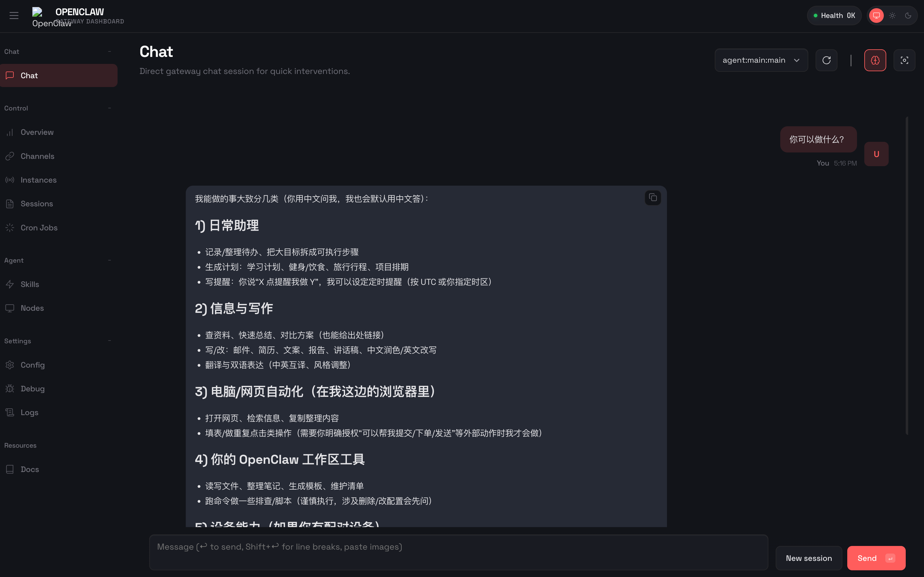Toggle the red display/monitor mode button
Image resolution: width=924 pixels, height=577 pixels.
point(876,16)
